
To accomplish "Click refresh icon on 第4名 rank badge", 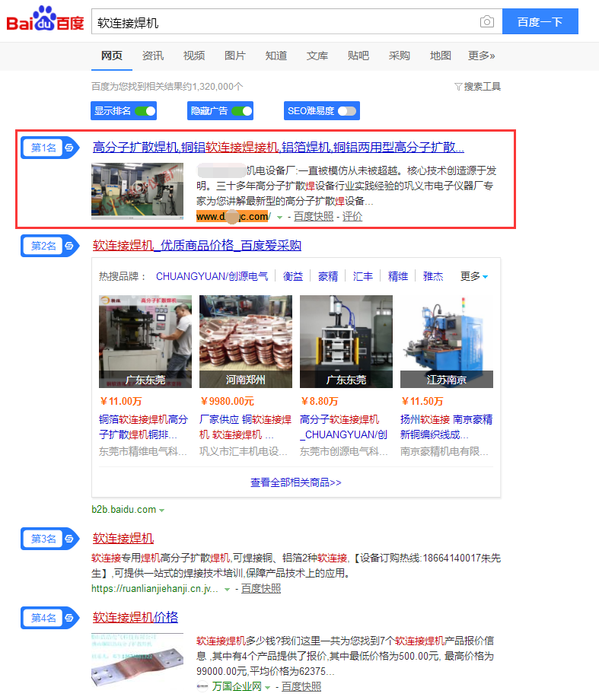I will pyautogui.click(x=69, y=618).
